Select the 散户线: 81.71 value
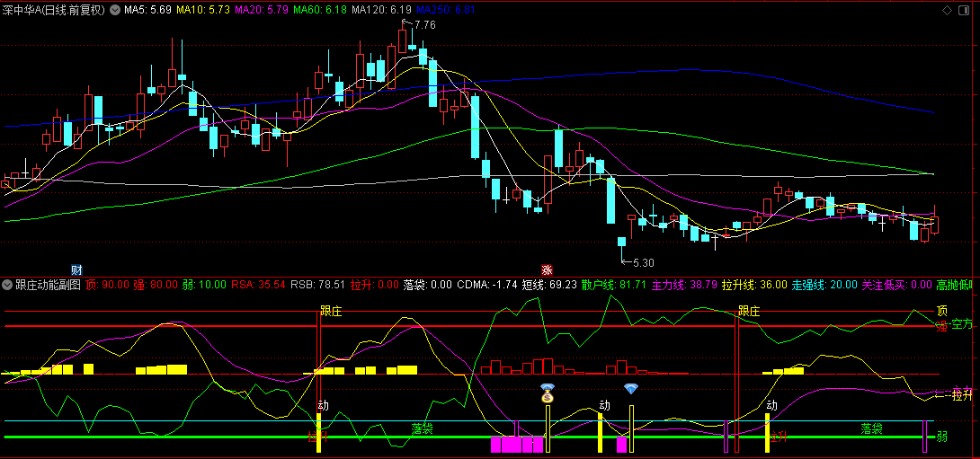 (x=614, y=285)
